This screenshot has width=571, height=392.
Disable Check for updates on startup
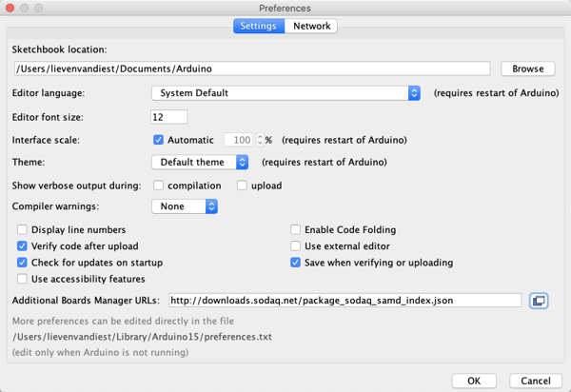click(22, 263)
